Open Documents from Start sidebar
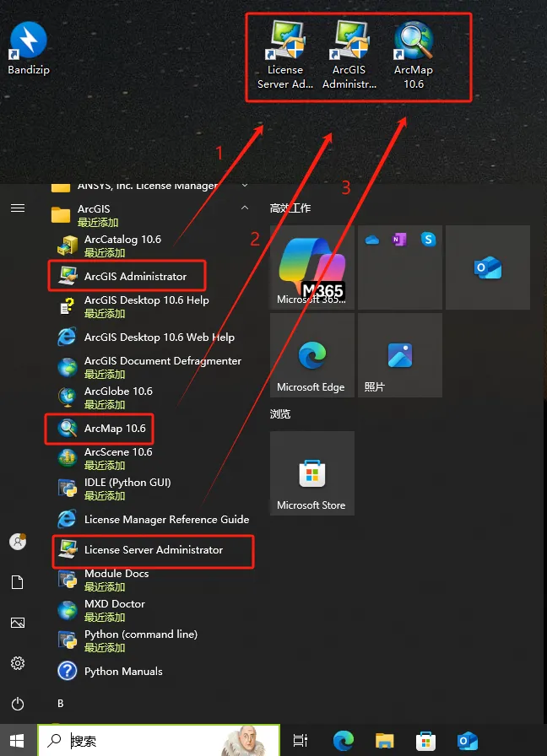This screenshot has height=756, width=547. [18, 582]
